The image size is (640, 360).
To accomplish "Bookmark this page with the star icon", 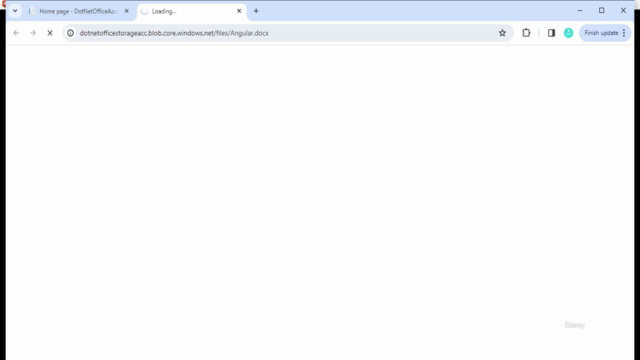I will pos(502,33).
